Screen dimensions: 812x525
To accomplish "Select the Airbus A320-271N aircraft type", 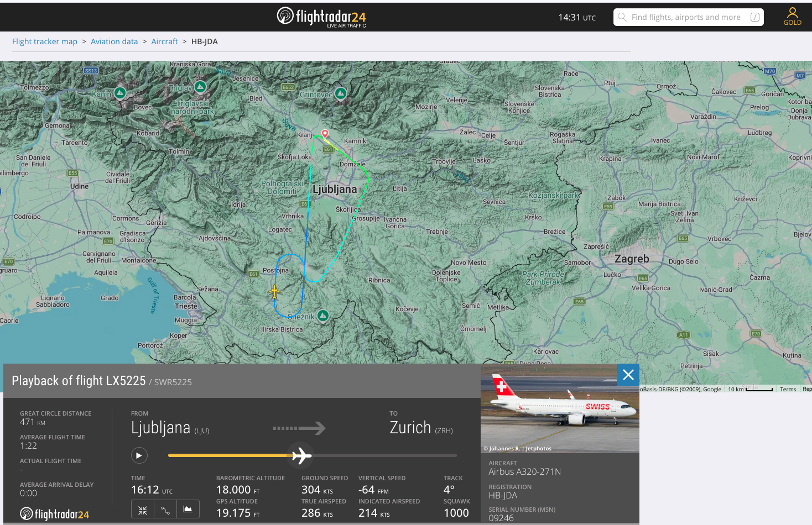I will 525,472.
